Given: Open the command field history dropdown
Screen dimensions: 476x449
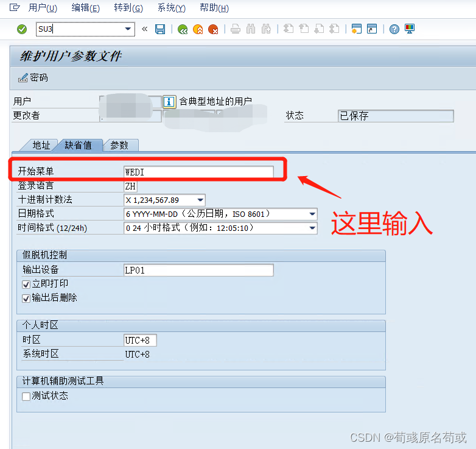Looking at the screenshot, I should tap(128, 29).
